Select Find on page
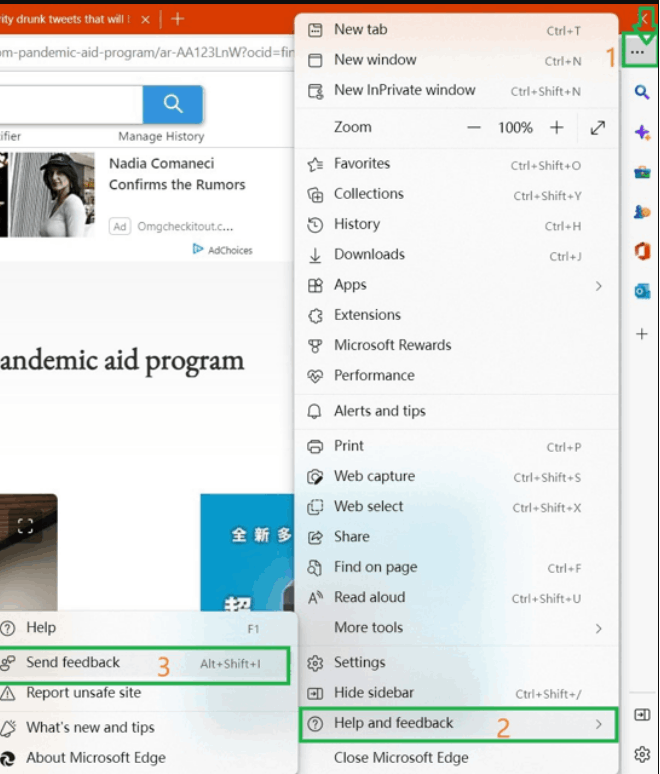The height and width of the screenshot is (774, 660). coord(457,568)
